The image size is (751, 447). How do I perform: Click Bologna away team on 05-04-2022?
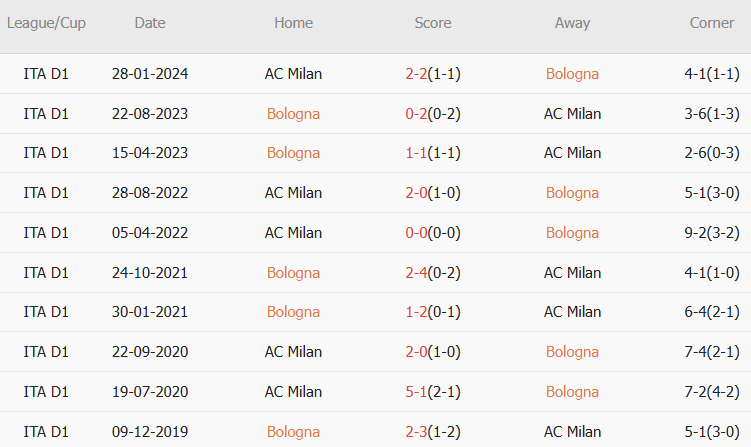click(x=572, y=233)
